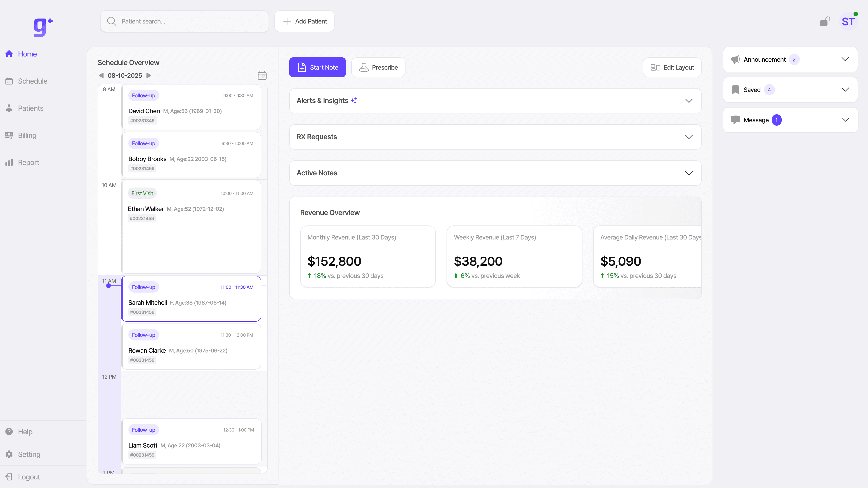This screenshot has height=488, width=868.
Task: Click the Alerts & Insights sparkle icon
Action: [x=354, y=100]
